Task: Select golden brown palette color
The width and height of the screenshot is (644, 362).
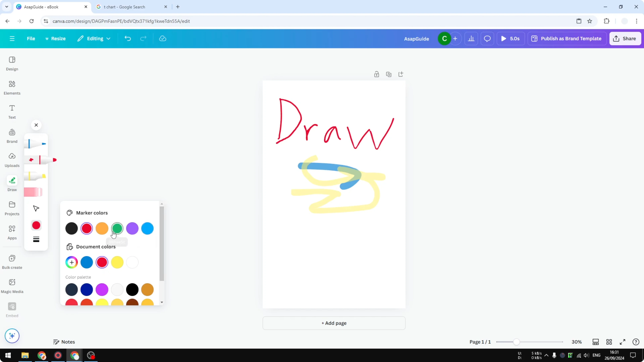Action: [148, 290]
